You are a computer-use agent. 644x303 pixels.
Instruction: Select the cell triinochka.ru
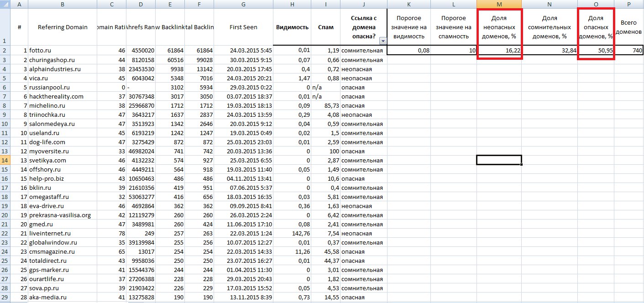click(62, 115)
